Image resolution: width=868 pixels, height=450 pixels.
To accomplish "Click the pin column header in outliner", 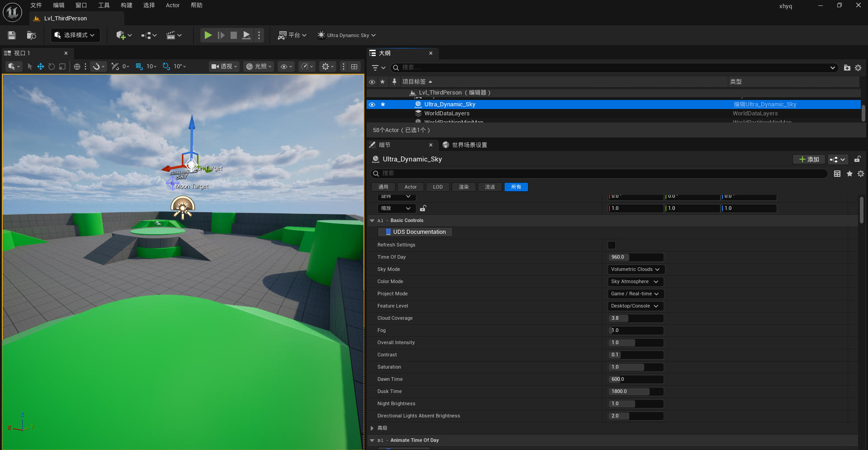I will point(394,81).
